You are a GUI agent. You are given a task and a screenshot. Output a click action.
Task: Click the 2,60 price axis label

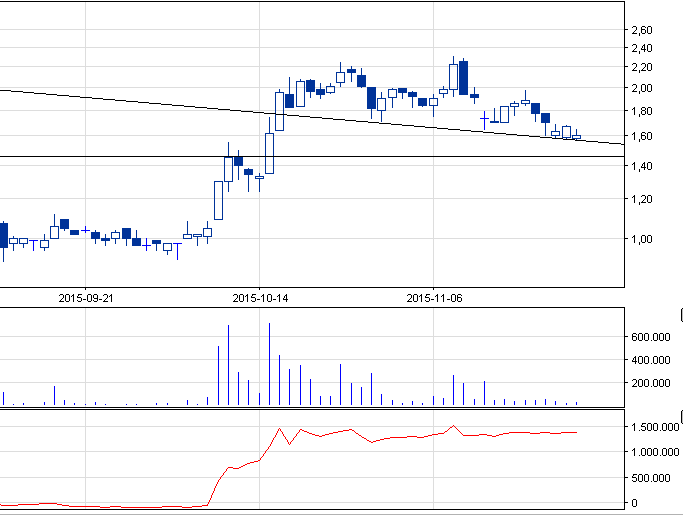click(x=642, y=30)
